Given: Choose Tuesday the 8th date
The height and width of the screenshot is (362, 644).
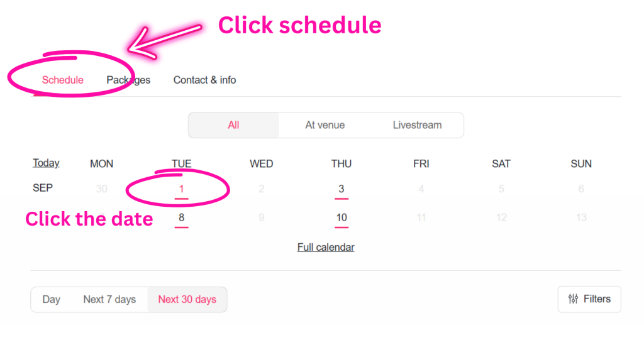Looking at the screenshot, I should click(181, 217).
